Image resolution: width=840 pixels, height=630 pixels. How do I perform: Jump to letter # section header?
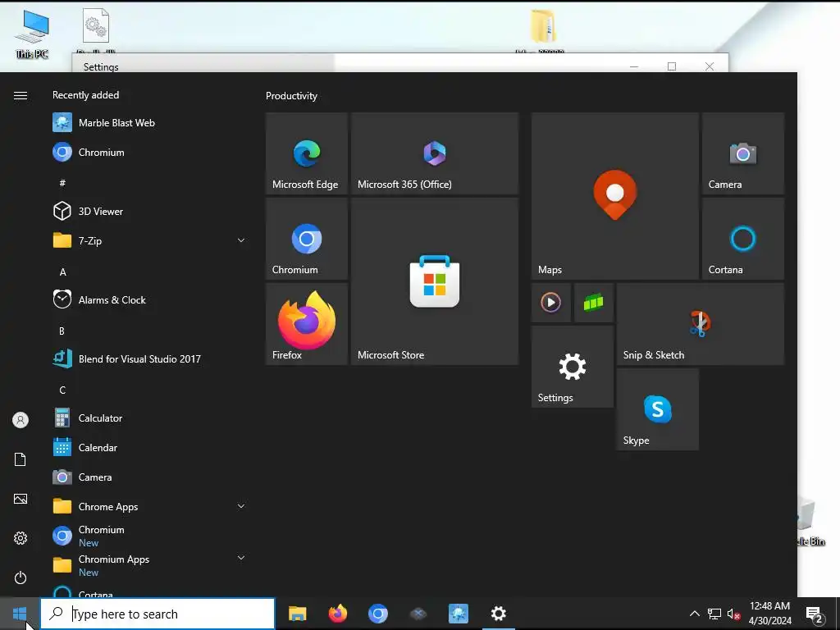point(62,183)
